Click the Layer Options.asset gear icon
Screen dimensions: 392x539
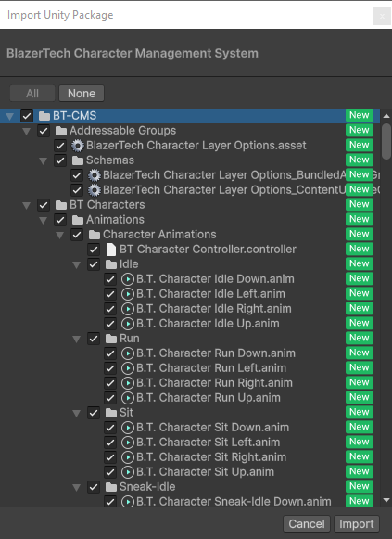[x=78, y=146]
